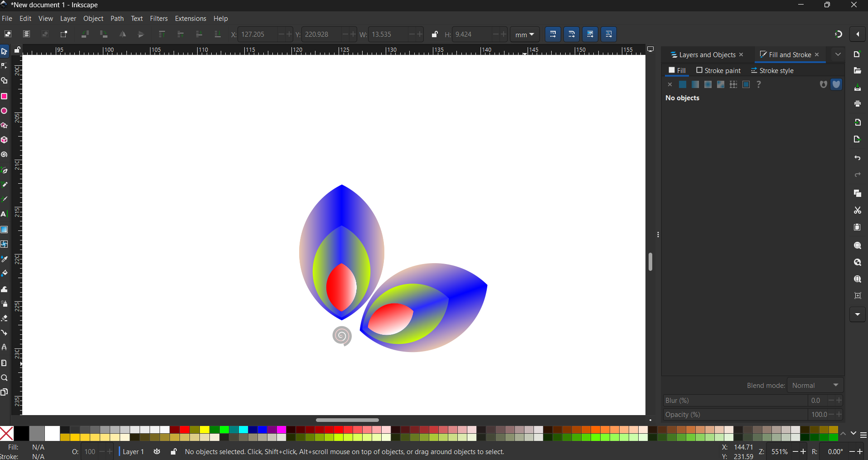The width and height of the screenshot is (868, 460).
Task: Toggle Layer 1 lock in status bar
Action: click(174, 452)
